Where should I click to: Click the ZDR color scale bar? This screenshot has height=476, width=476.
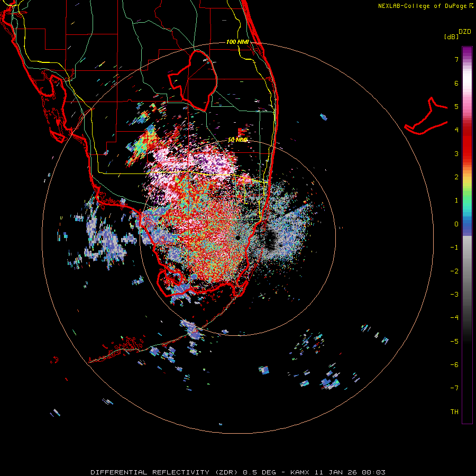coord(467,235)
